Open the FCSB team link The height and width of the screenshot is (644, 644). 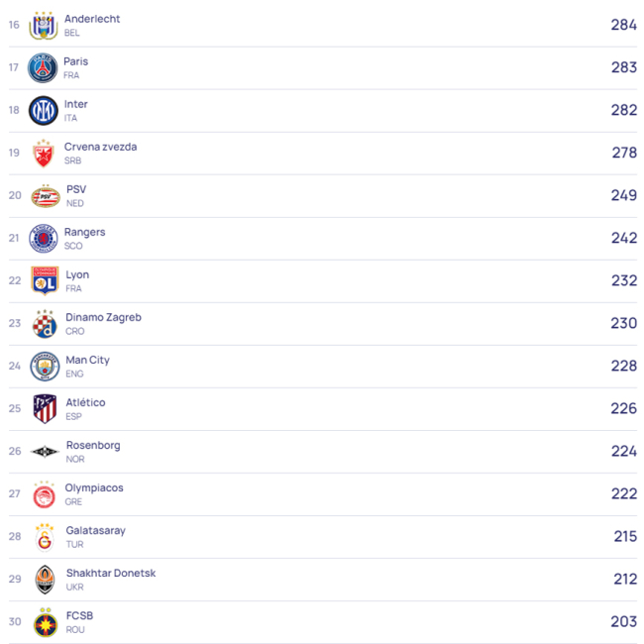(79, 615)
